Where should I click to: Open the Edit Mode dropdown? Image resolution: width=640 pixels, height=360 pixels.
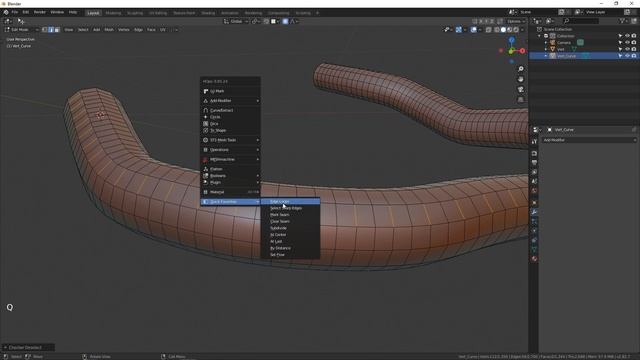(x=21, y=30)
